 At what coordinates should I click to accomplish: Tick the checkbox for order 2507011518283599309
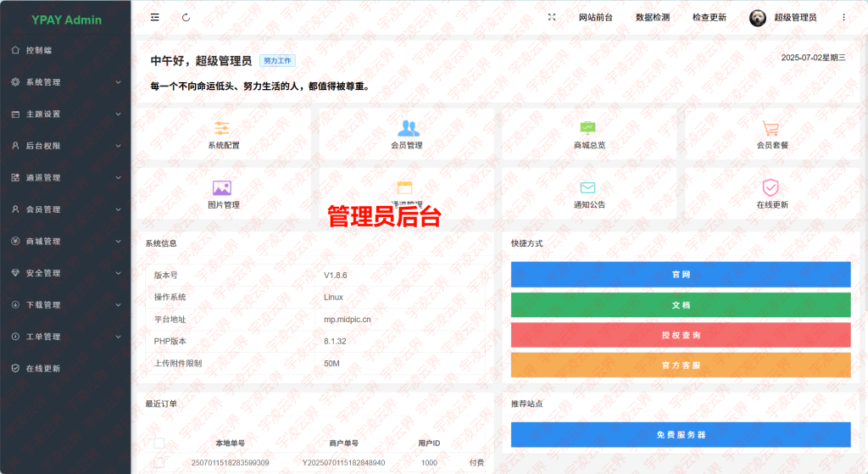point(159,462)
